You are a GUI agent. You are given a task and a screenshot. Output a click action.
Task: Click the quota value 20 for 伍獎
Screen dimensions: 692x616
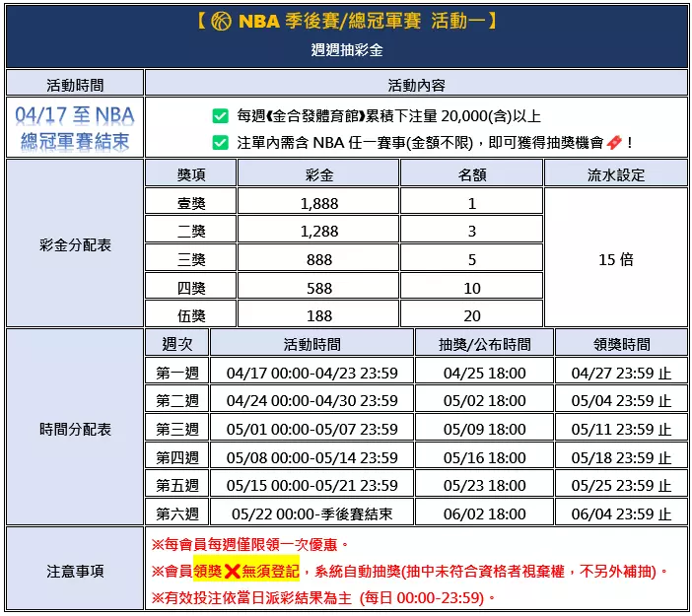click(x=472, y=316)
